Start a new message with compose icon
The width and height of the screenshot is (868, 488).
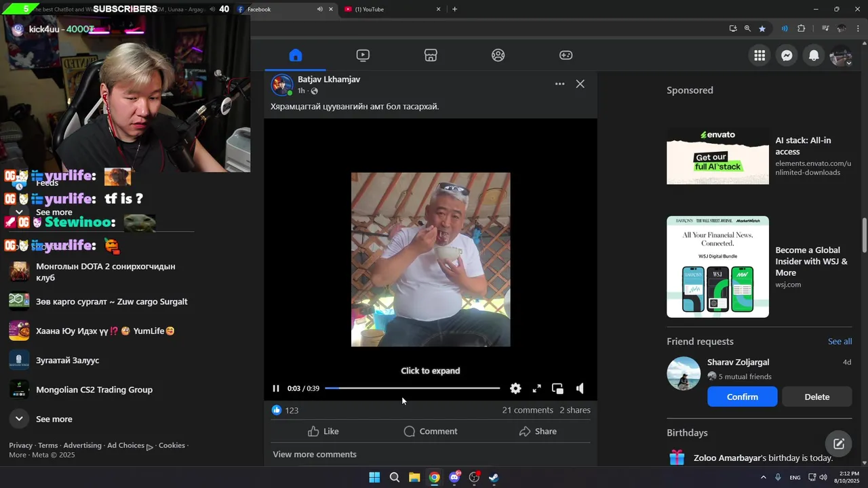839,444
